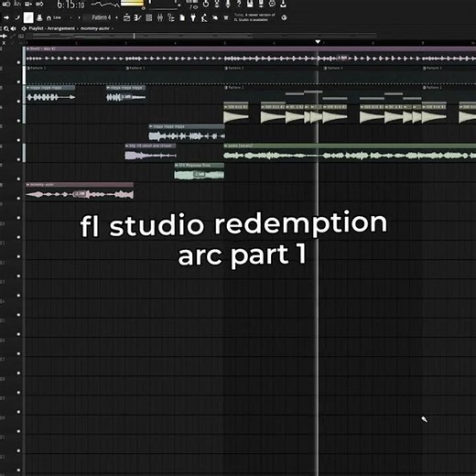The width and height of the screenshot is (476, 476).
Task: Open the plugin picker plug icon
Action: point(193,17)
